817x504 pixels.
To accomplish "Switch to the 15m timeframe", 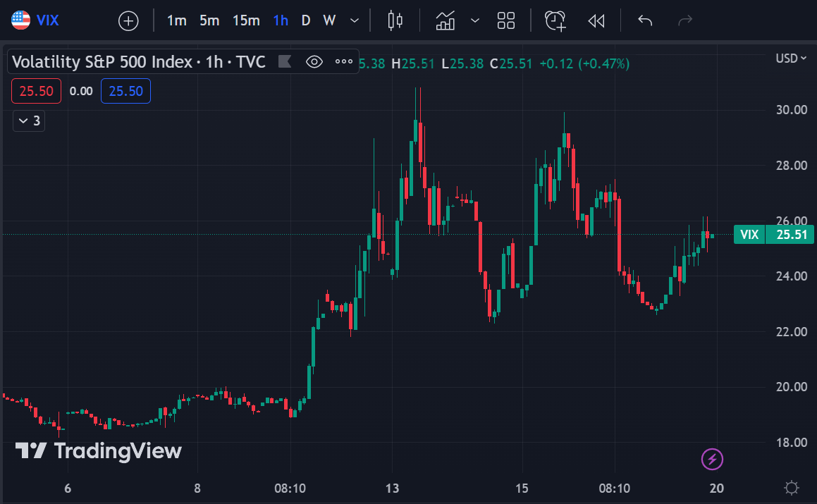I will 246,21.
